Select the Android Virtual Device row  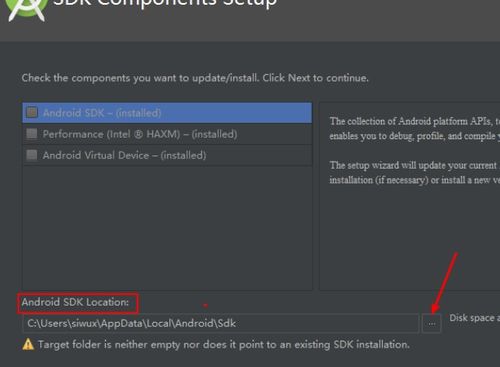tap(167, 155)
